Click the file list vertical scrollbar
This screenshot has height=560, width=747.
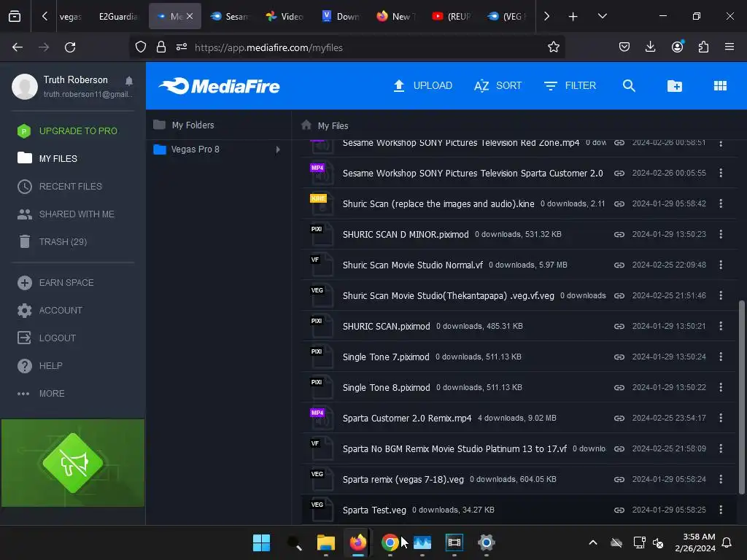741,397
